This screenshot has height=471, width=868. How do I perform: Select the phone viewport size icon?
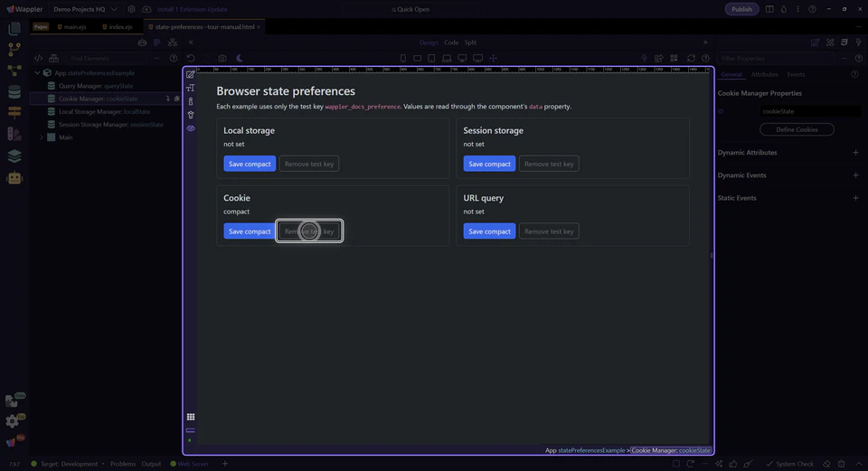coord(403,58)
